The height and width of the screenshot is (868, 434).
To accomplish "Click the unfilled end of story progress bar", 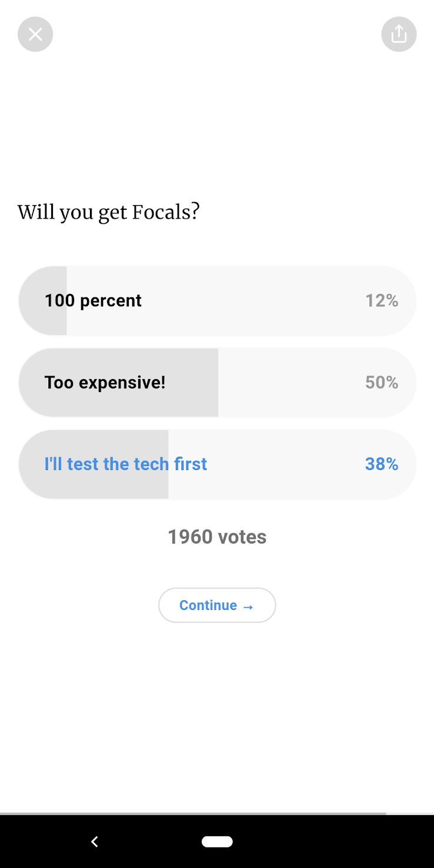I will tap(410, 814).
